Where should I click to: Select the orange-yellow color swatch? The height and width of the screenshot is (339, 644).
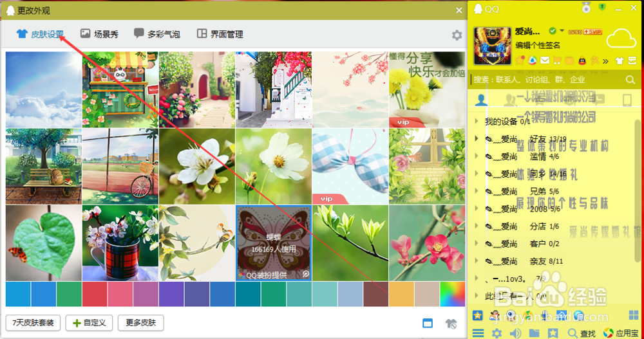point(402,294)
